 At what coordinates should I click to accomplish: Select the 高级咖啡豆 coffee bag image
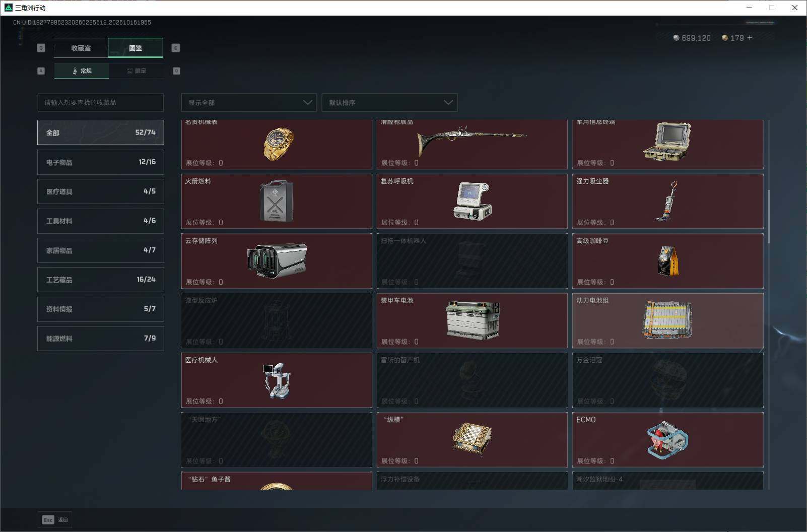point(668,260)
